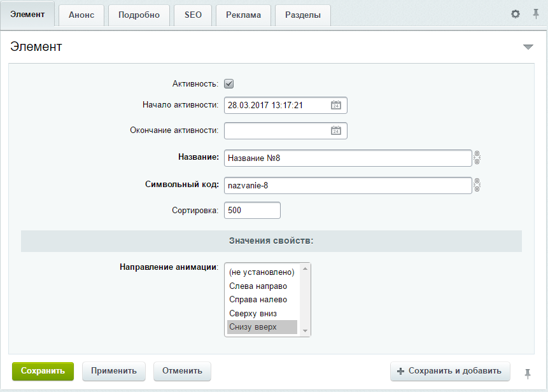Viewport: 548px width, 392px height.
Task: Open calendar for Начало активности
Action: coord(336,105)
